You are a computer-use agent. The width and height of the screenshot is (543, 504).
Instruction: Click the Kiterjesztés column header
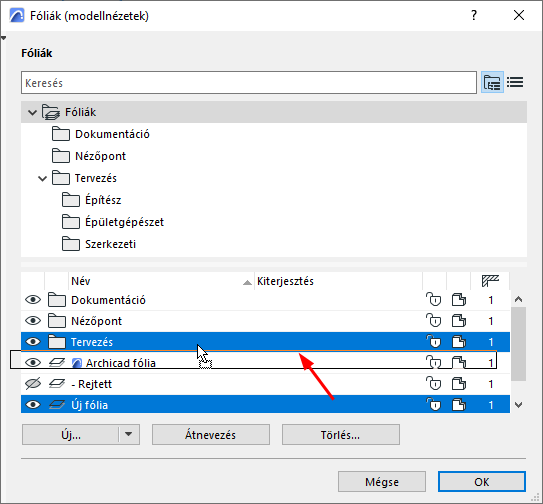tap(338, 281)
